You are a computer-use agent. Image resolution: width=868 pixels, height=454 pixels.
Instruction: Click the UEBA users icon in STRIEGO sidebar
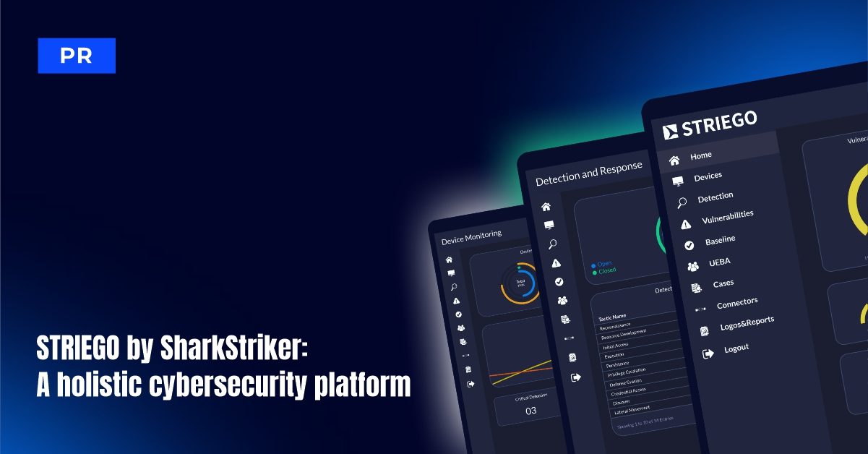693,266
